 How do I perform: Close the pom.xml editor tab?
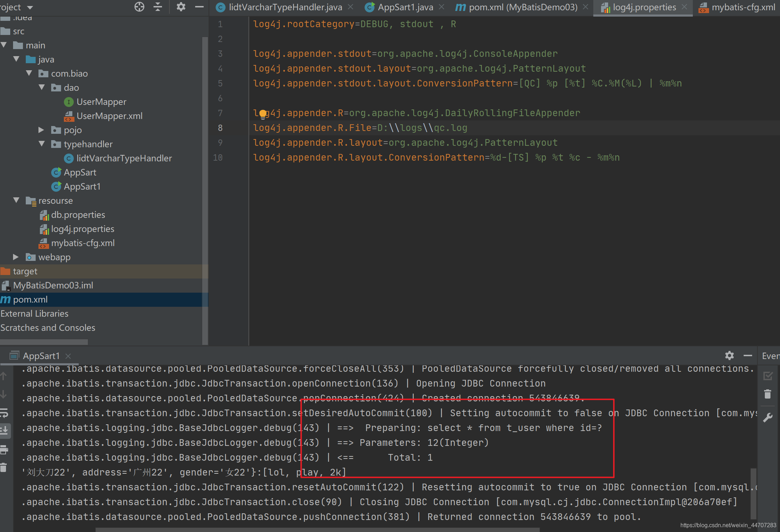point(586,7)
